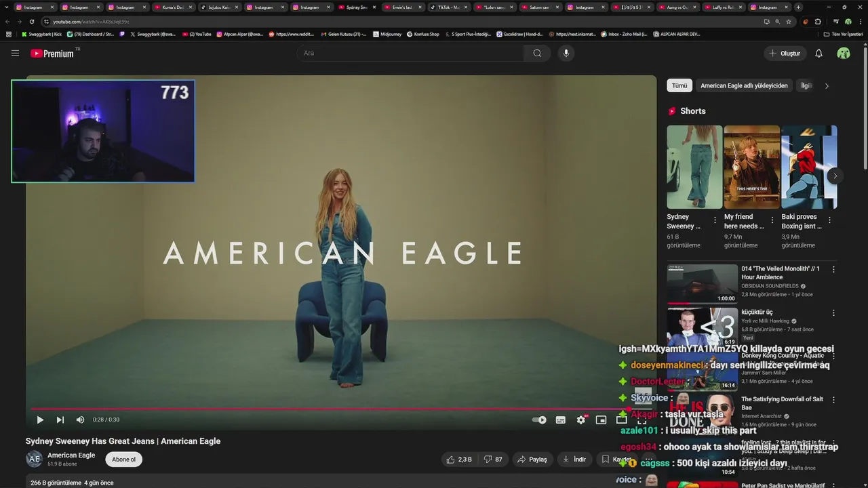Mute the video volume speaker icon
This screenshot has height=488, width=868.
pos(80,420)
